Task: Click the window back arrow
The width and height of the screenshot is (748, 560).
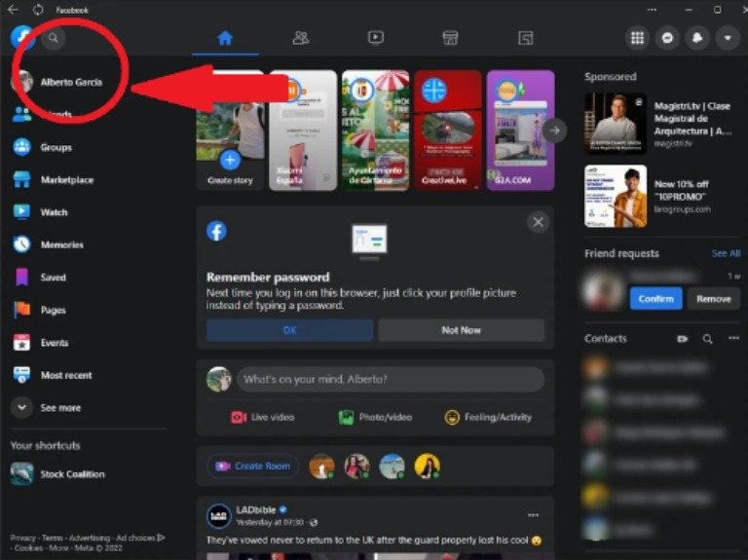Action: [x=13, y=10]
